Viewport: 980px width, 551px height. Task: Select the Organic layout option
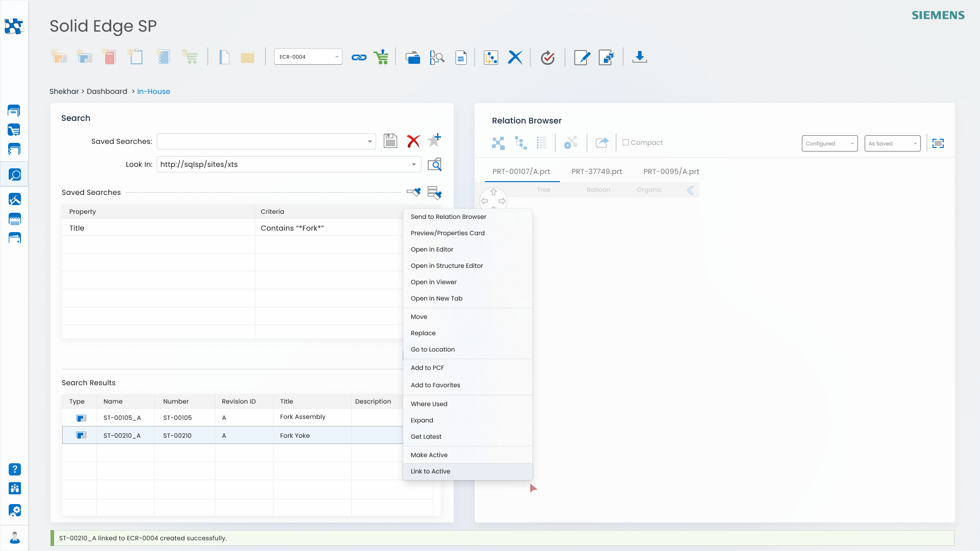[649, 190]
